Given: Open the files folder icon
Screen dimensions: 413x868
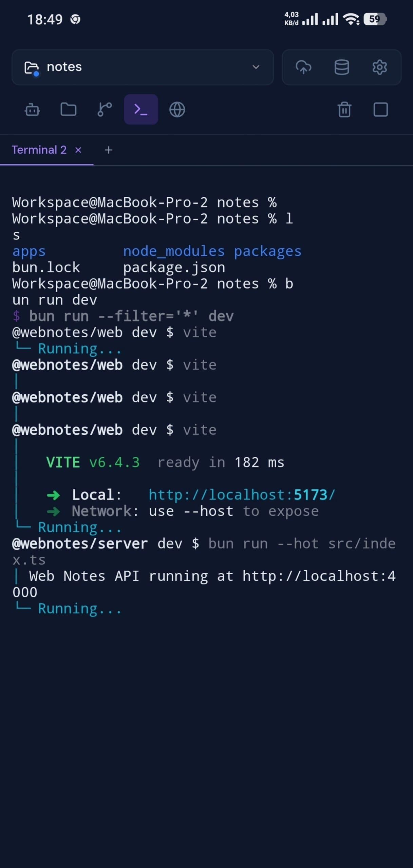Looking at the screenshot, I should coord(68,110).
